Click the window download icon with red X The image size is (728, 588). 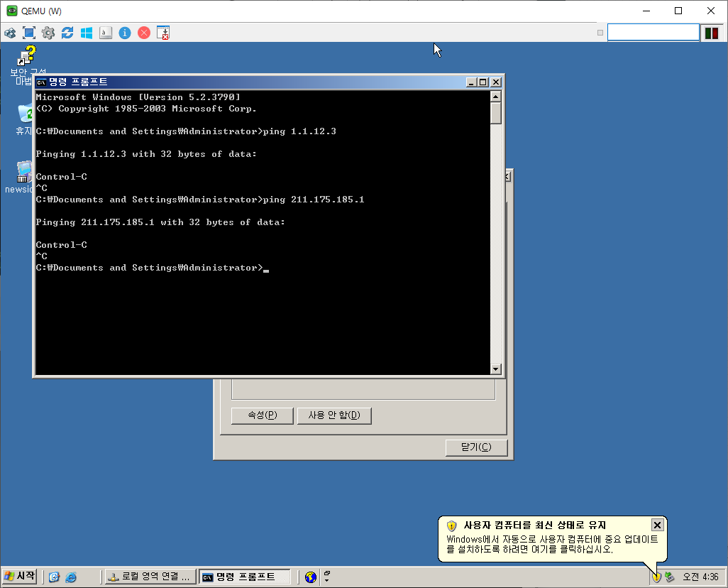click(x=163, y=33)
